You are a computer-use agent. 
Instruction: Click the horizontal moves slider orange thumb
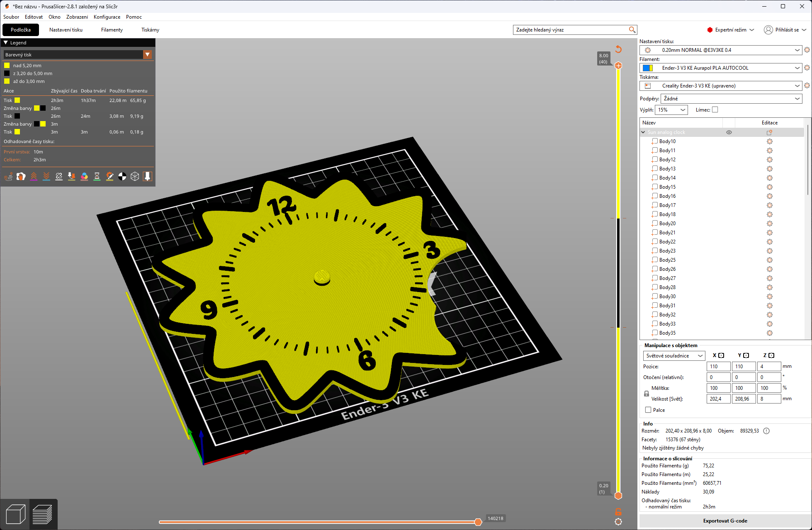click(478, 522)
